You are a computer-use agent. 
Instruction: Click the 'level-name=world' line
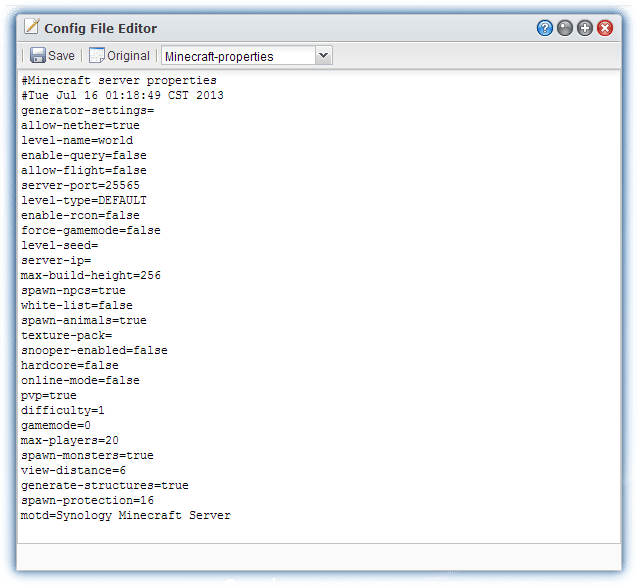(x=77, y=141)
